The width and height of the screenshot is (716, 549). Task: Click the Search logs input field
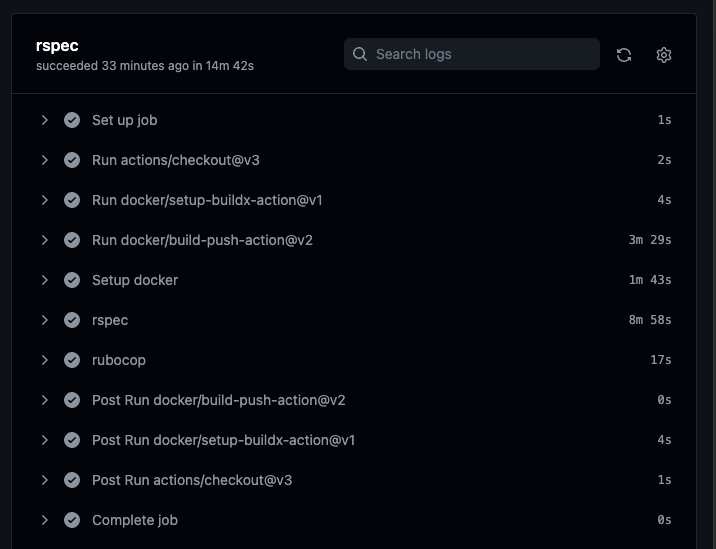point(472,54)
